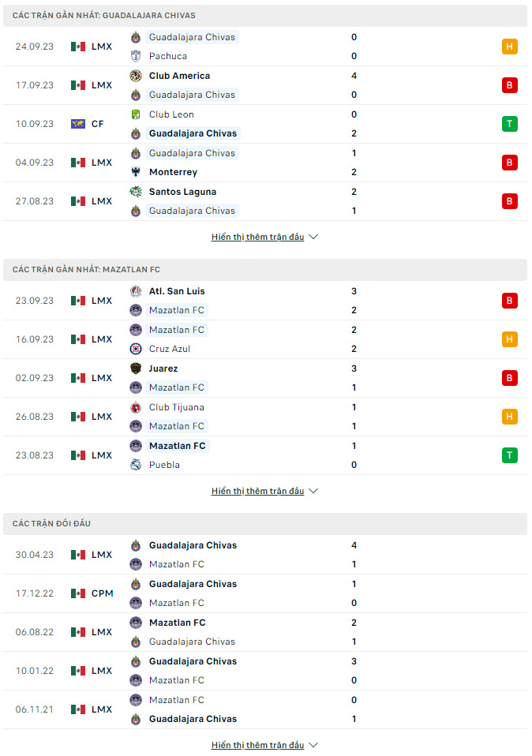Image resolution: width=532 pixels, height=756 pixels.
Task: Expand more Mazatlan FC recent matches
Action: click(x=264, y=491)
